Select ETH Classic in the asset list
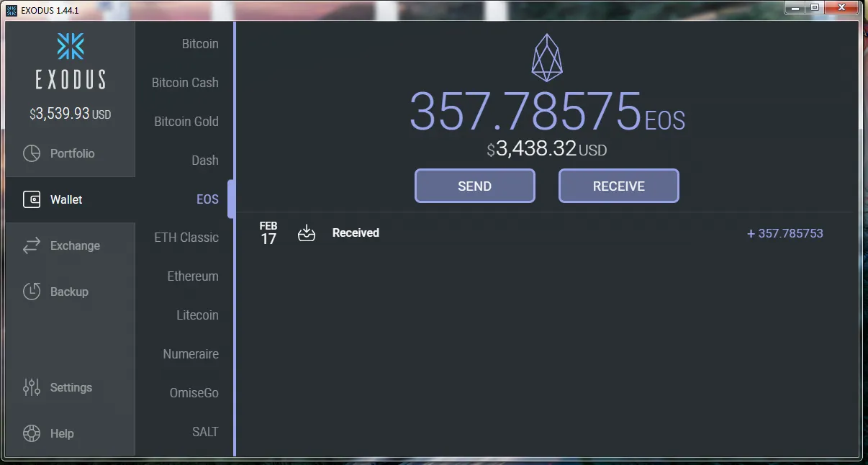The image size is (868, 465). coord(186,238)
